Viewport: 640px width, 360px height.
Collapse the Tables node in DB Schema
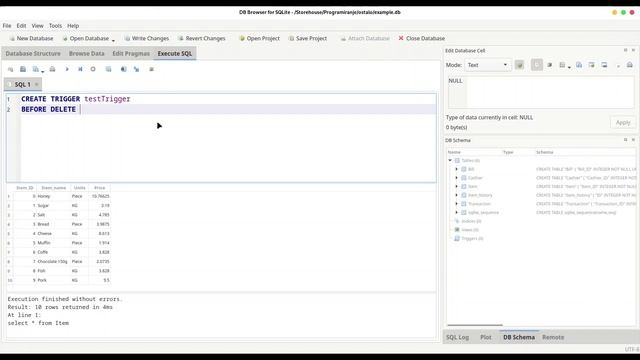pyautogui.click(x=450, y=160)
